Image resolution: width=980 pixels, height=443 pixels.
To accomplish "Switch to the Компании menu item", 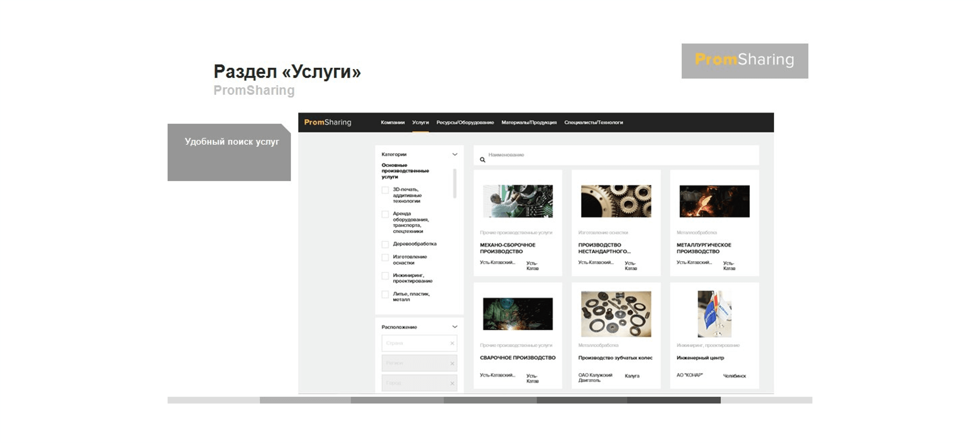I will coord(392,123).
